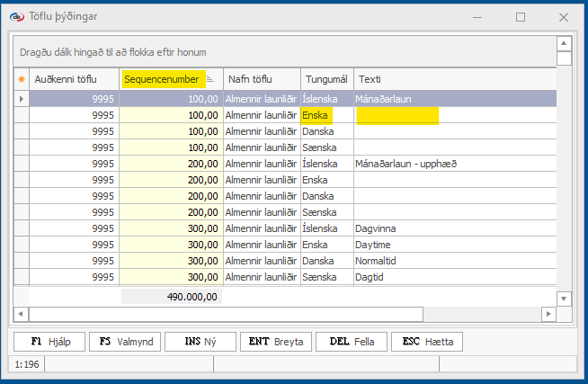Click the horizontal scrollbar thumb
The image size is (588, 384).
pos(227,314)
